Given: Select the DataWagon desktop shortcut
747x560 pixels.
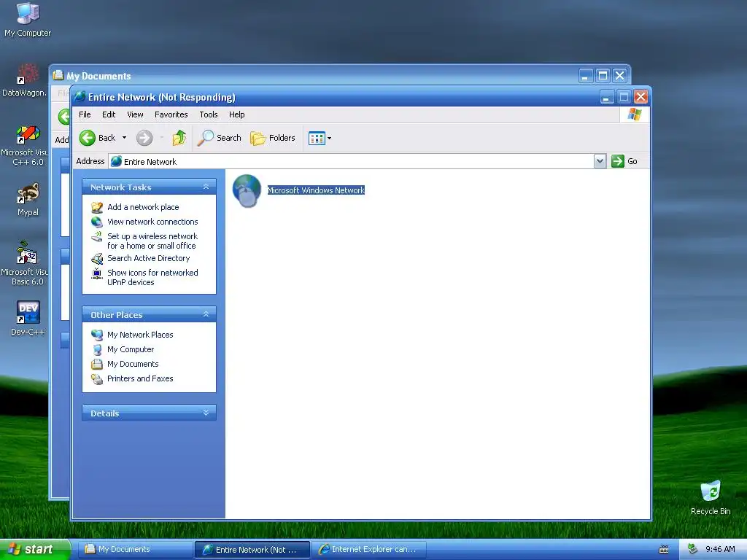Looking at the screenshot, I should (x=27, y=75).
